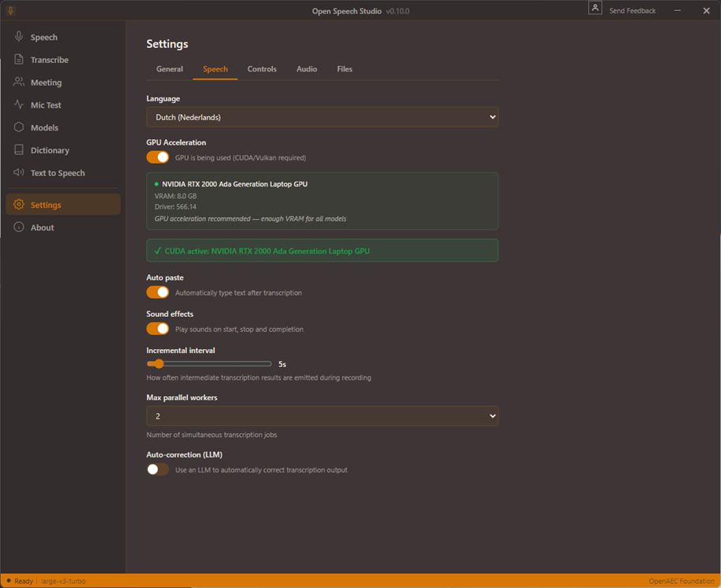Open the About page
721x588 pixels.
(x=63, y=227)
